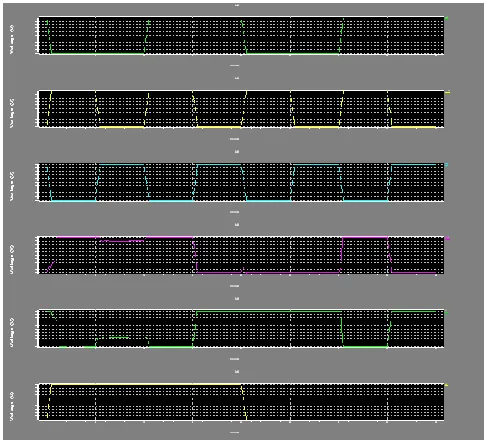Click the yellow legend marker of the second plot
This screenshot has width=486, height=440.
447,92
